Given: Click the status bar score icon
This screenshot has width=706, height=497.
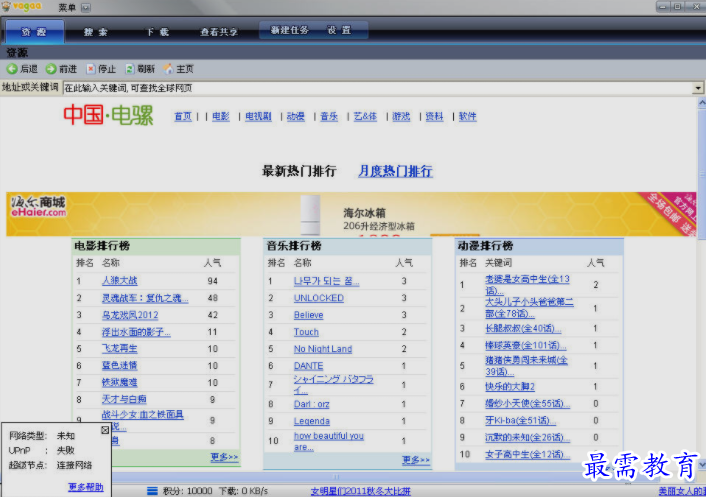Looking at the screenshot, I should (x=152, y=490).
